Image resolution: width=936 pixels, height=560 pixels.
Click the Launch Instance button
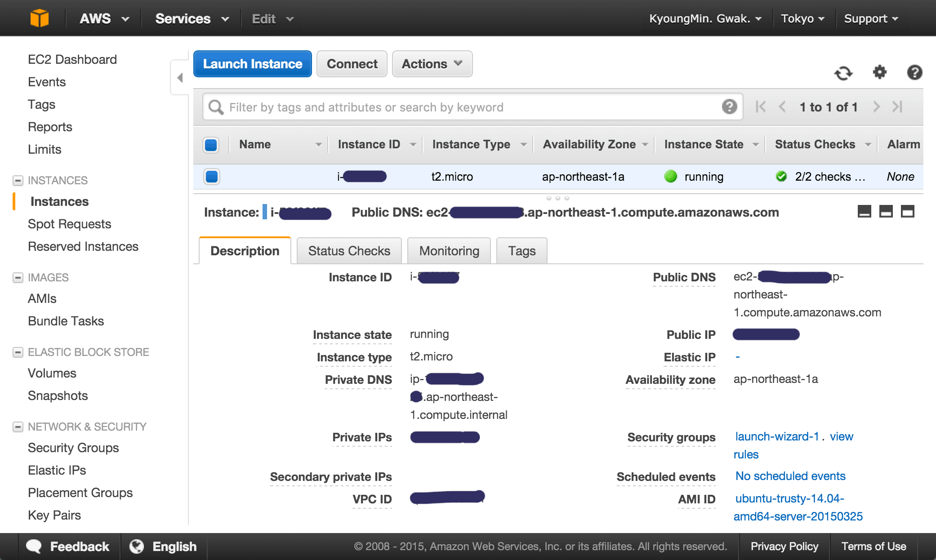(253, 64)
